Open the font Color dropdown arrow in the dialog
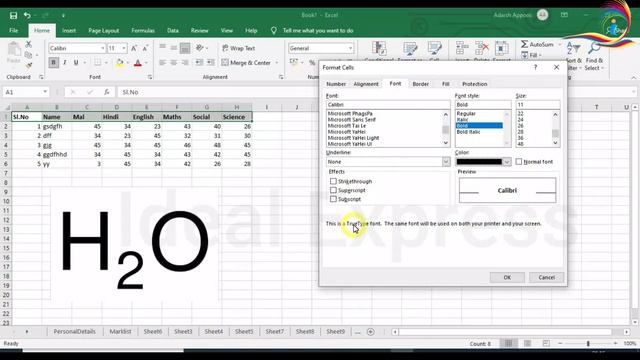The height and width of the screenshot is (360, 640). [x=507, y=162]
